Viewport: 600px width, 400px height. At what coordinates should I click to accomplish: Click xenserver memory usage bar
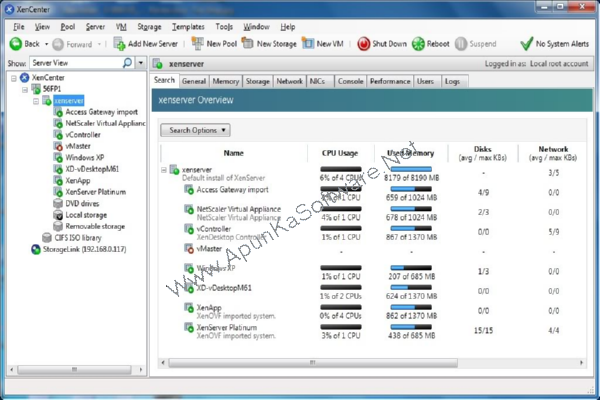[x=411, y=169]
